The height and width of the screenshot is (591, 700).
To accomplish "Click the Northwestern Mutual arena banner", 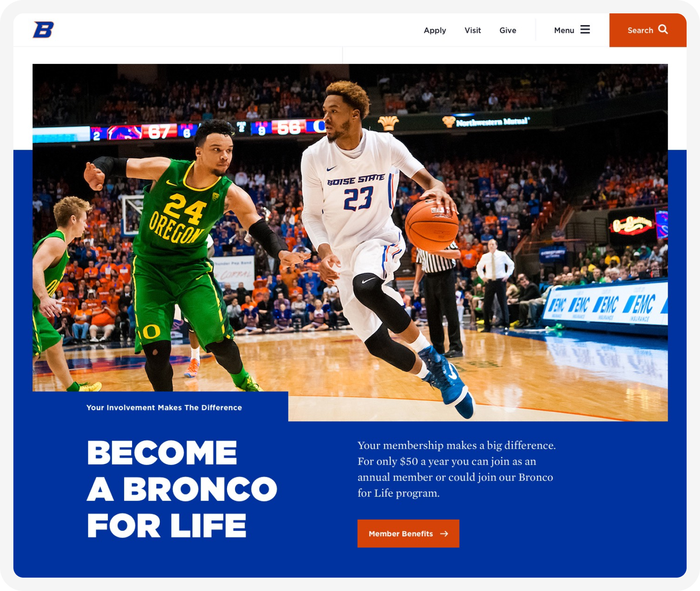I will (x=487, y=122).
